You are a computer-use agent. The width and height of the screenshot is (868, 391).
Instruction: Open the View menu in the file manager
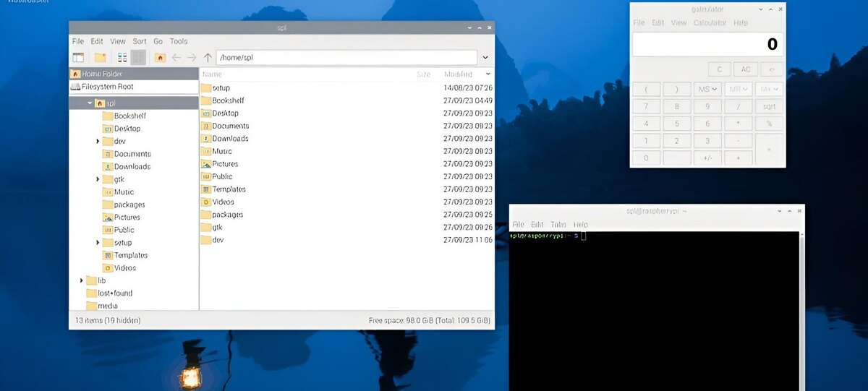pos(118,42)
